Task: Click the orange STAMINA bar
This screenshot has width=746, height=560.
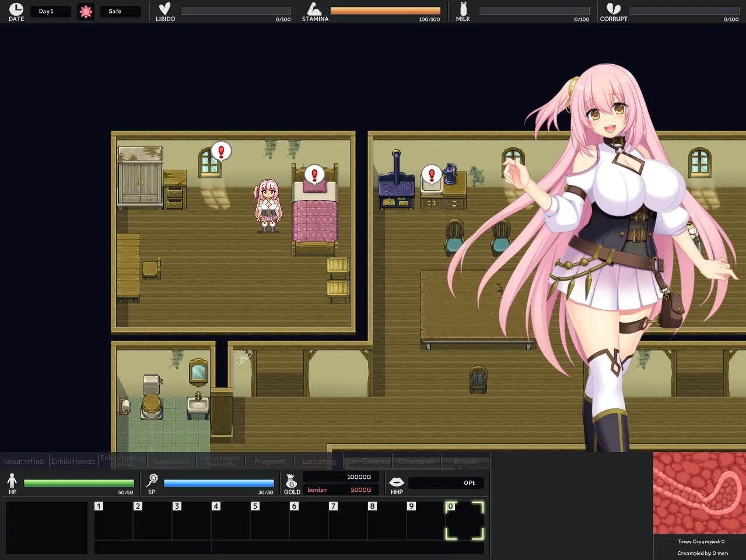Action: click(x=385, y=10)
